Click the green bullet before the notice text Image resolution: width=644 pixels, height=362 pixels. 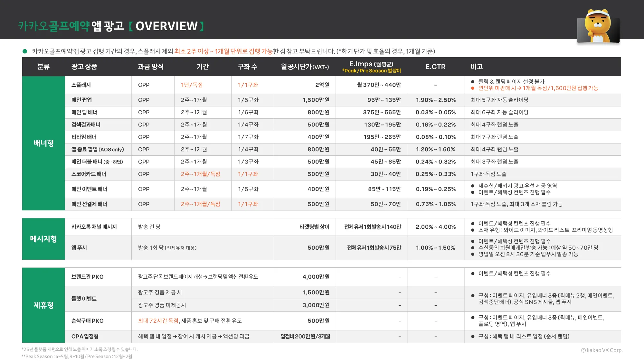(x=25, y=51)
